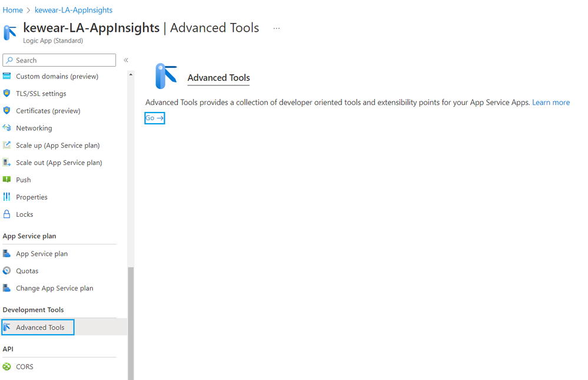Click the large Advanced Tools knife icon

166,76
